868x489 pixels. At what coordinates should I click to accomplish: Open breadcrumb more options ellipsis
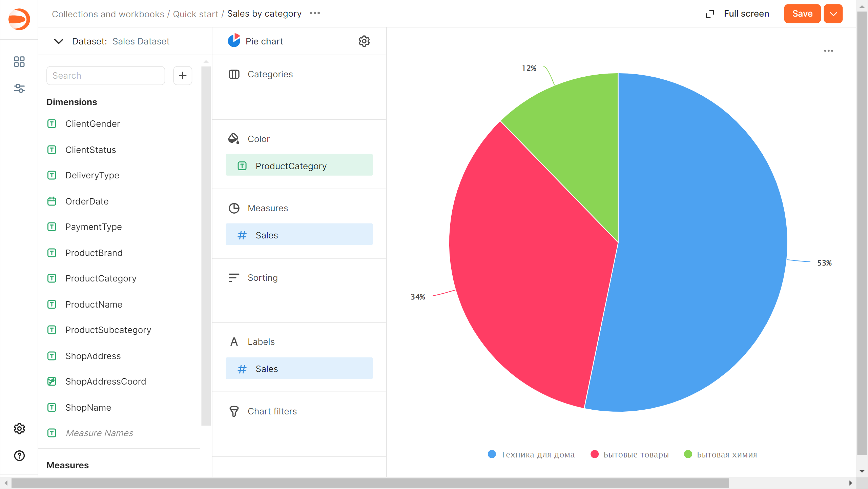[315, 13]
